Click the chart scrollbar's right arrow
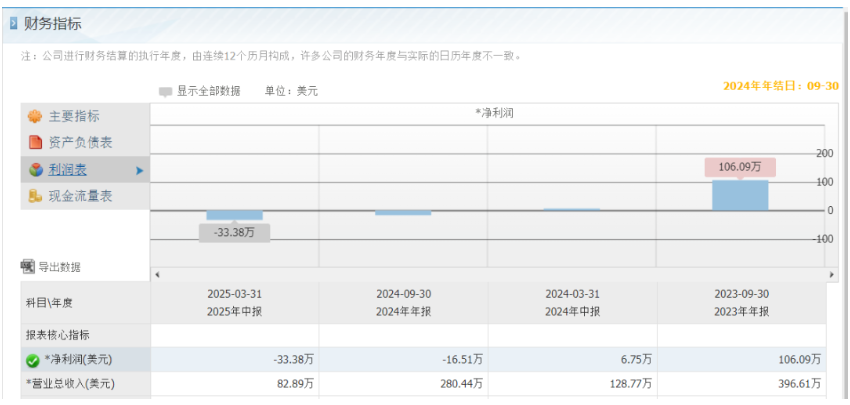The height and width of the screenshot is (405, 850). (832, 274)
